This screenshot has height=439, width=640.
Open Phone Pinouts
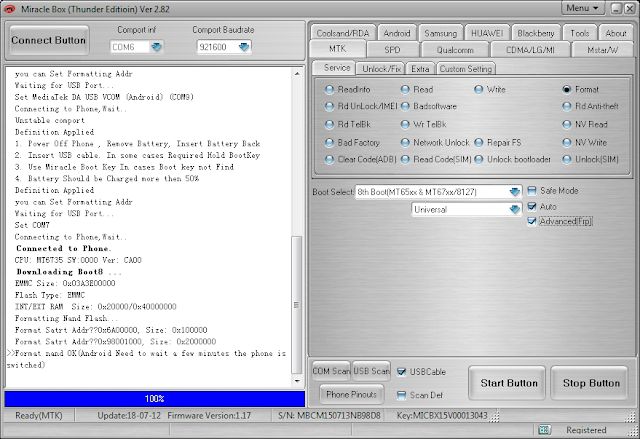click(x=351, y=394)
